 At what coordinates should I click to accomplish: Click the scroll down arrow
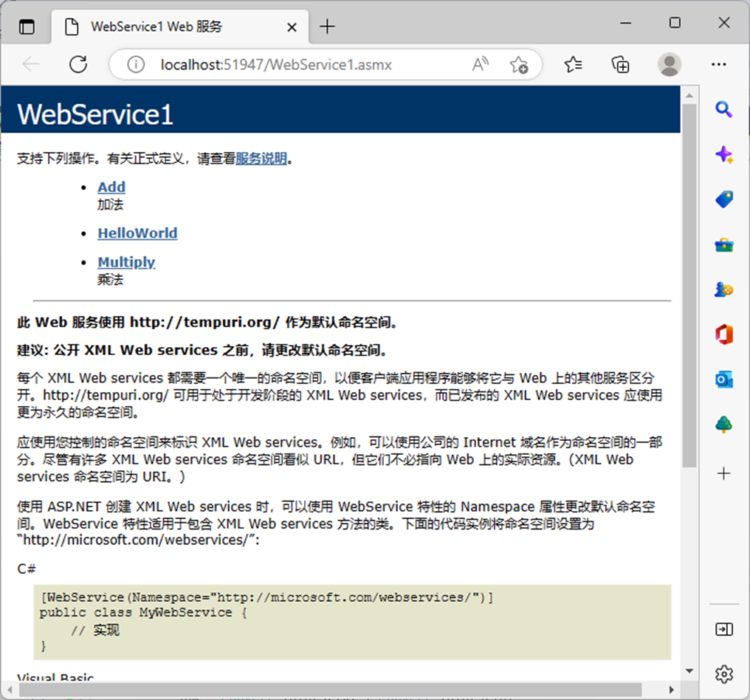pyautogui.click(x=689, y=670)
